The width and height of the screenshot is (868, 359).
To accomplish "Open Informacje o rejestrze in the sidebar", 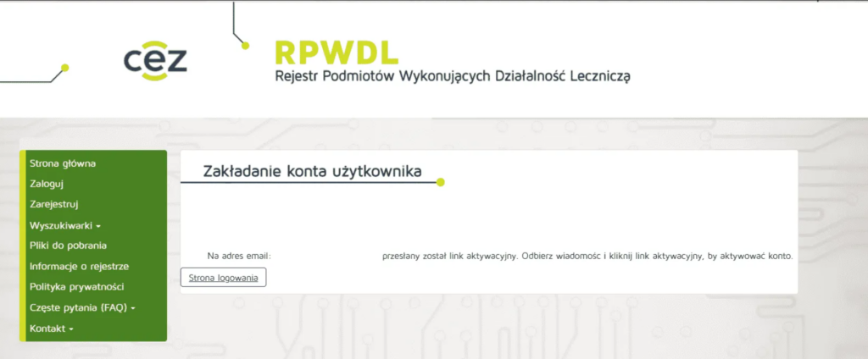I will (x=79, y=266).
